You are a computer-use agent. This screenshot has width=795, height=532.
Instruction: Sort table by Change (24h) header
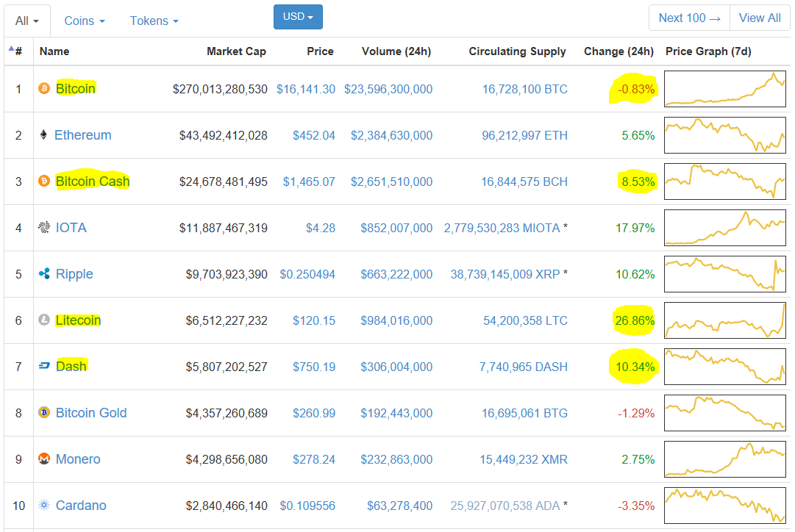click(618, 51)
